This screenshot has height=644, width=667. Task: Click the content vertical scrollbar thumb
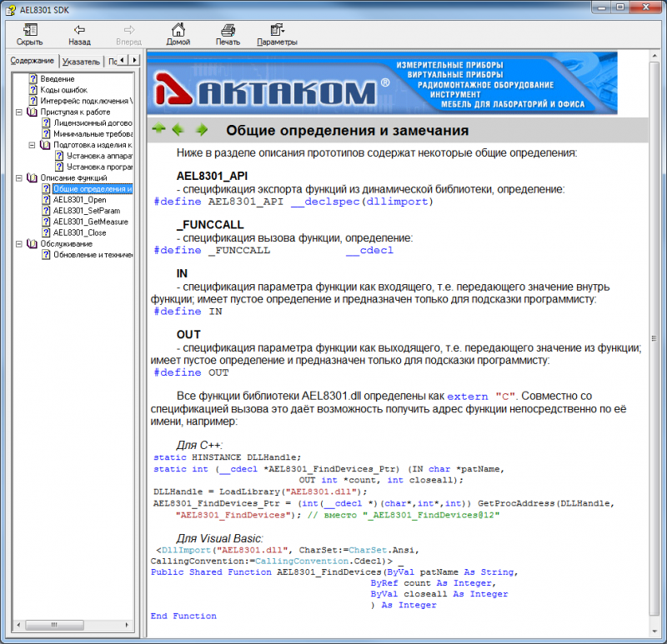[654, 338]
